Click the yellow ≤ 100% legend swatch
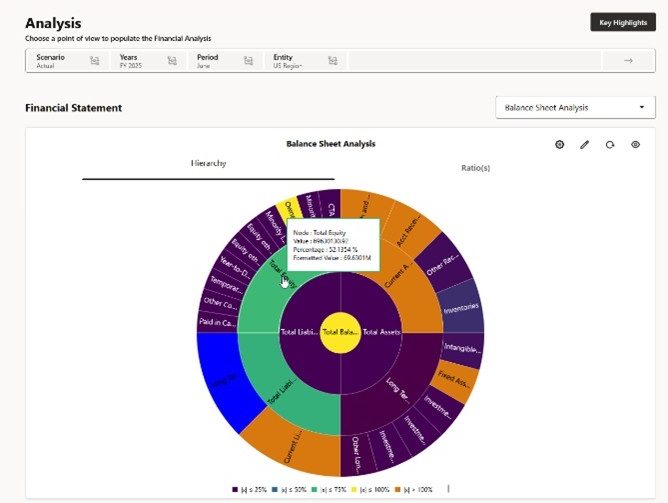668x503 pixels. click(x=354, y=490)
